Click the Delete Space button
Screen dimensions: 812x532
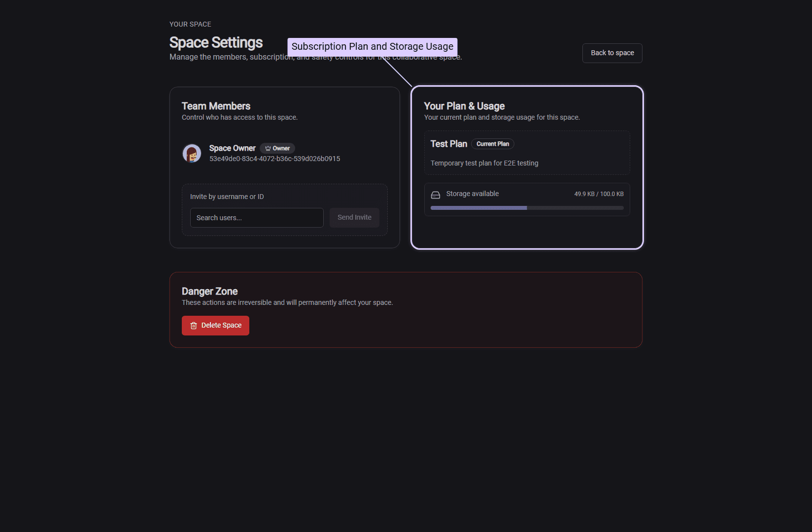215,325
